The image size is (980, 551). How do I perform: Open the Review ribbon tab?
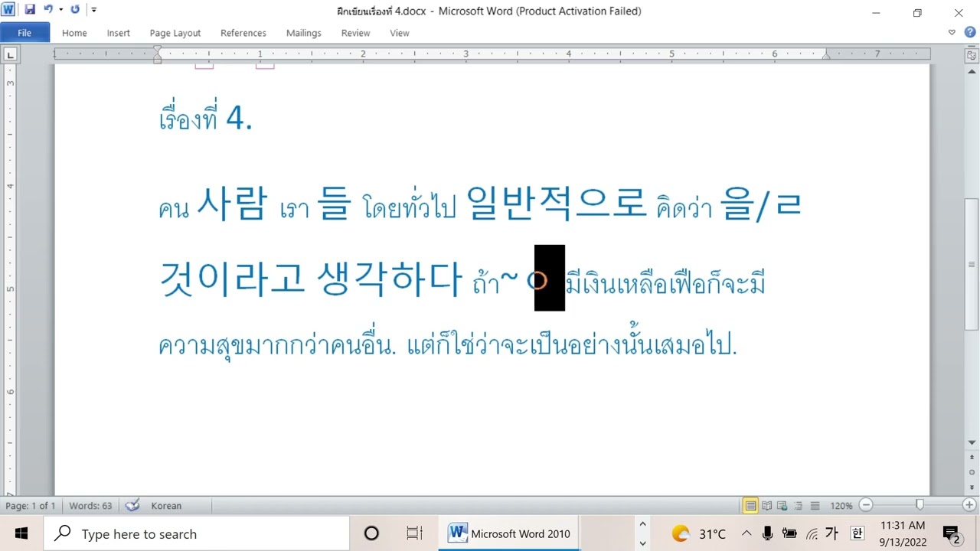[x=355, y=33]
